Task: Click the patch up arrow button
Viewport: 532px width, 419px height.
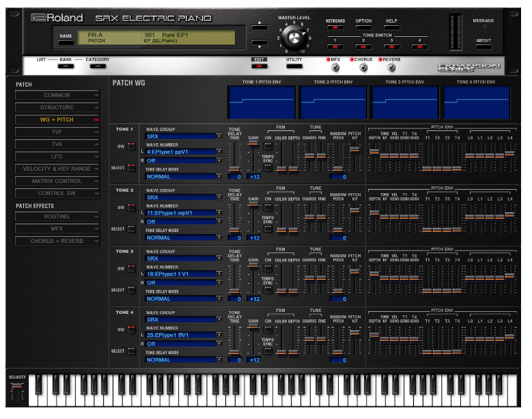Action: click(x=260, y=26)
